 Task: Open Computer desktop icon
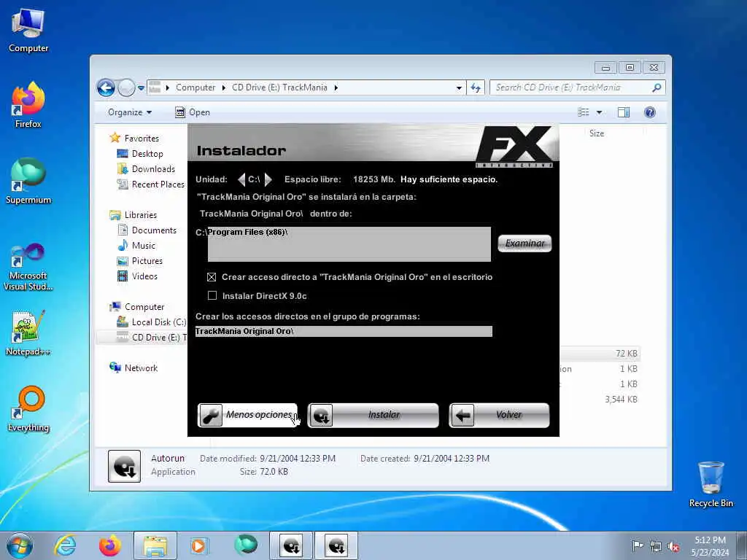click(28, 31)
